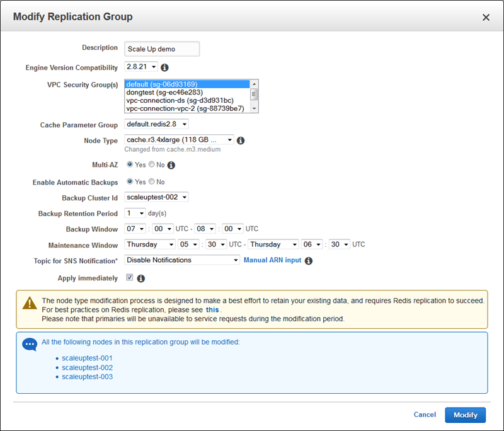This screenshot has height=431, width=504.
Task: Click the Cancel link
Action: (x=425, y=415)
